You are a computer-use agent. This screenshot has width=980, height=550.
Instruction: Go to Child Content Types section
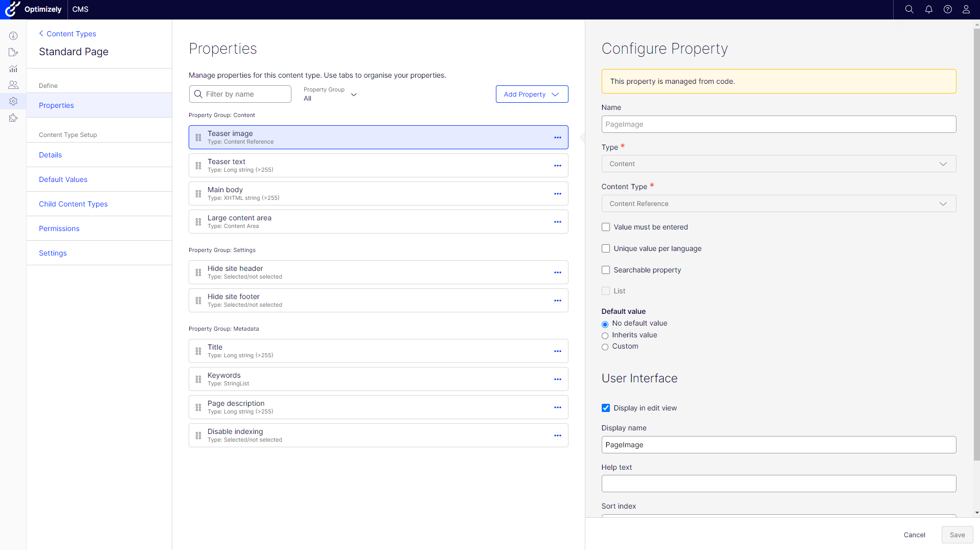tap(73, 204)
